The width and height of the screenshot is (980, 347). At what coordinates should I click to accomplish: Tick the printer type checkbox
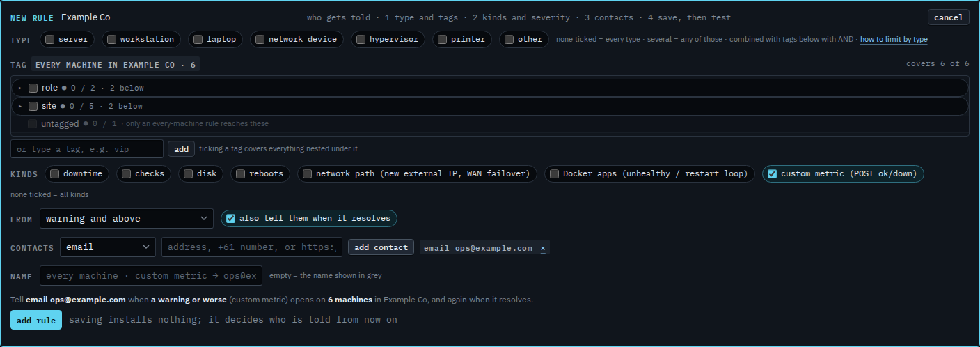(442, 40)
